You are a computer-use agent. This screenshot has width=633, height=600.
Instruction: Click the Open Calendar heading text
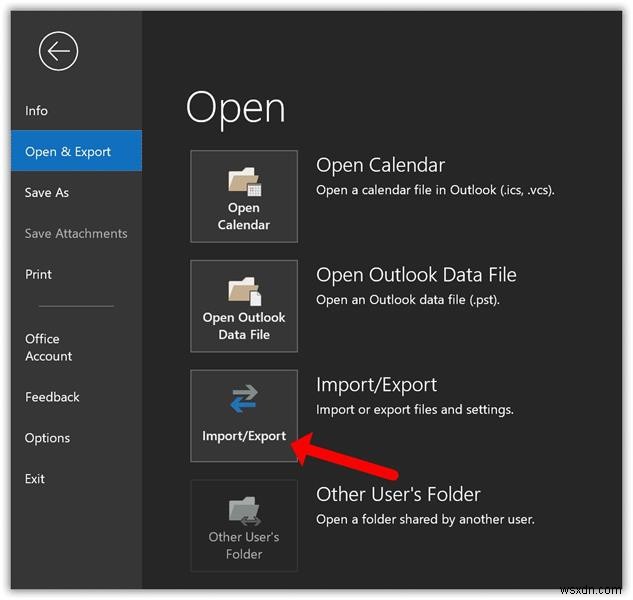pyautogui.click(x=380, y=165)
